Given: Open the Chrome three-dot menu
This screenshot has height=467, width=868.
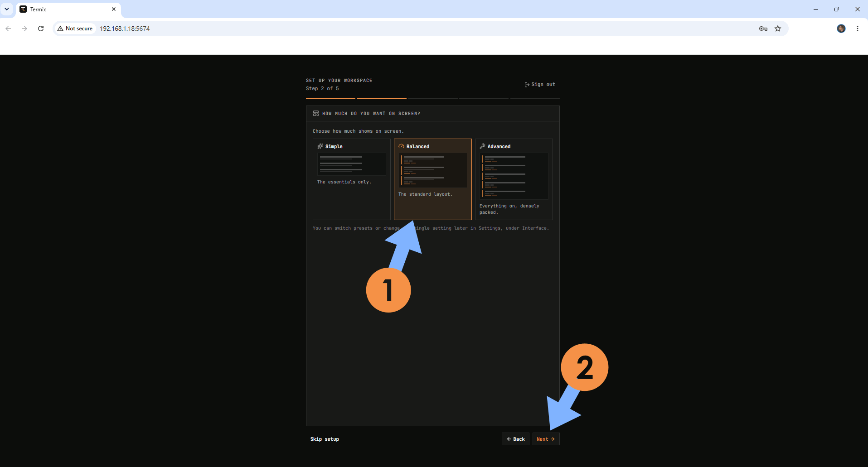Looking at the screenshot, I should pyautogui.click(x=858, y=29).
